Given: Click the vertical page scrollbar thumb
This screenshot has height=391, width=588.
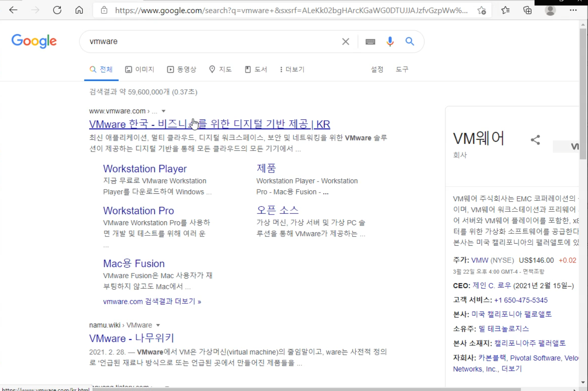Looking at the screenshot, I should pos(583,94).
